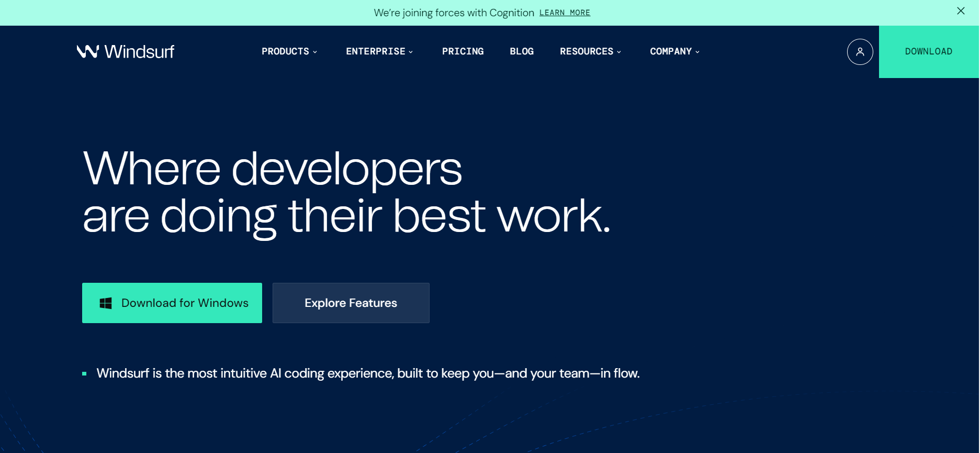Image resolution: width=980 pixels, height=453 pixels.
Task: Click the Download for Windows button
Action: (x=172, y=303)
